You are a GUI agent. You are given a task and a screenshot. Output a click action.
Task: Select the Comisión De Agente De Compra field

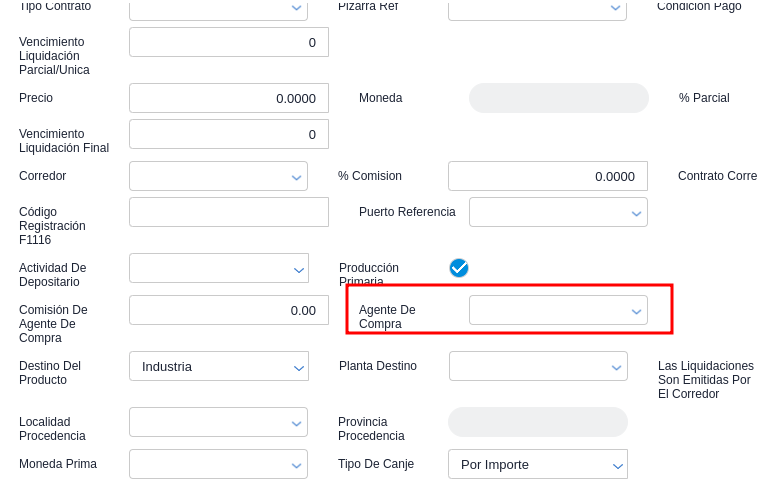point(228,310)
